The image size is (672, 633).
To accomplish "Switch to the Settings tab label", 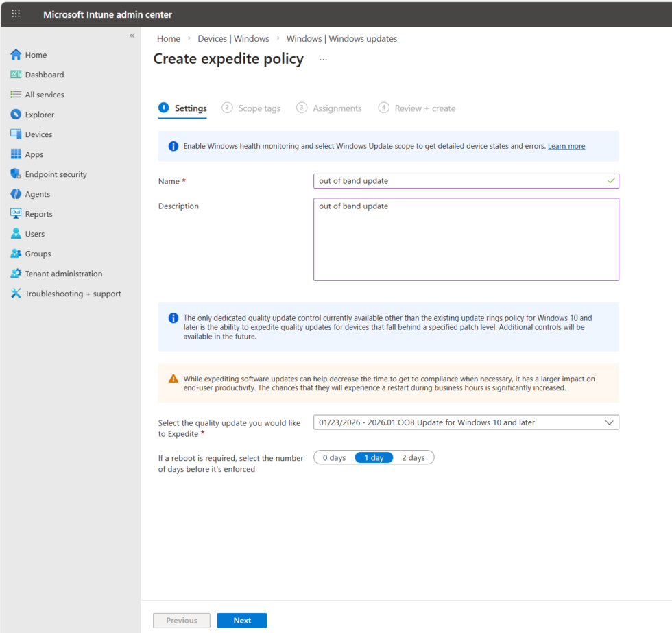I will tap(191, 108).
